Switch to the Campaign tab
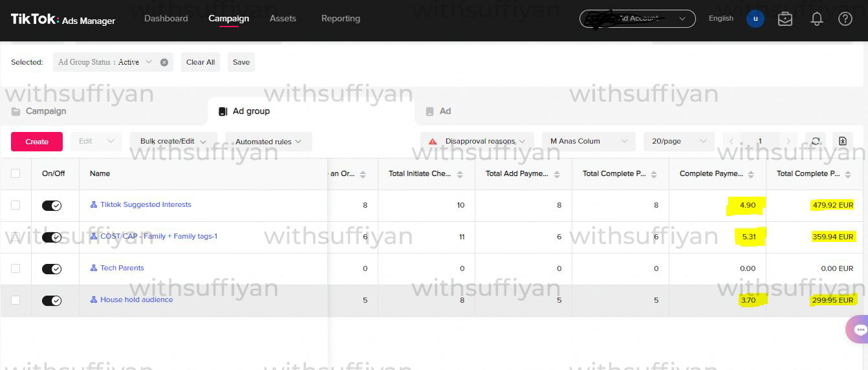 [x=39, y=111]
